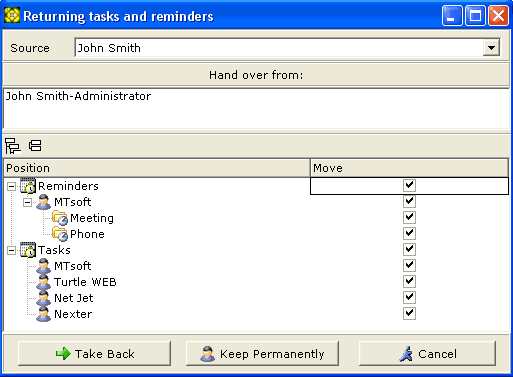Viewport: 513px width, 377px height.
Task: Select the Phone tree item
Action: pos(87,234)
